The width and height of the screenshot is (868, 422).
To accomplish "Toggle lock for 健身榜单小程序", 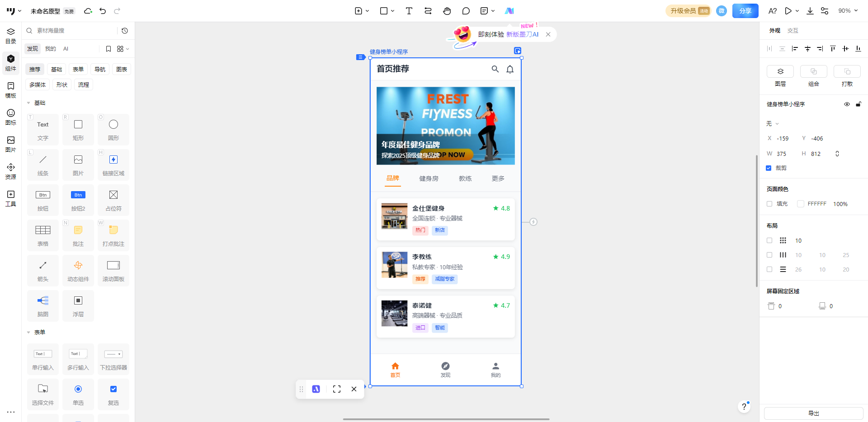I will click(859, 104).
